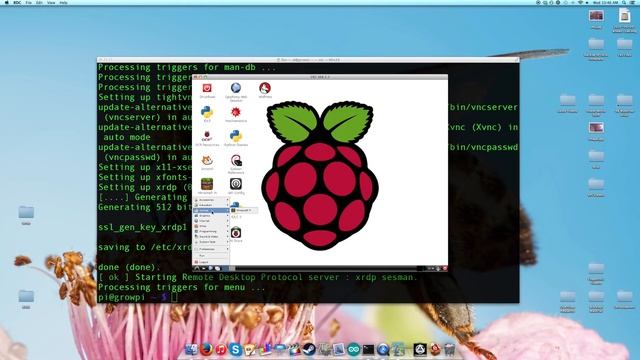
Task: Click the Terminal window title bar
Action: [x=308, y=60]
